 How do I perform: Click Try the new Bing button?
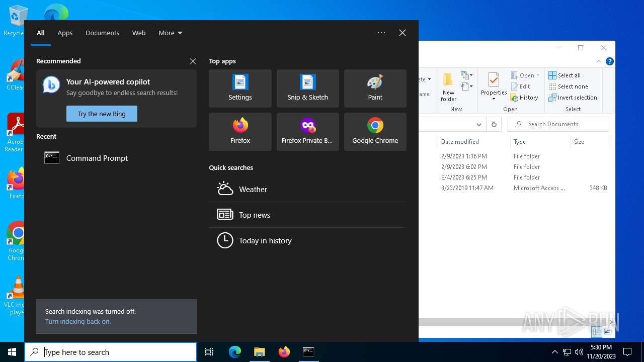(102, 114)
